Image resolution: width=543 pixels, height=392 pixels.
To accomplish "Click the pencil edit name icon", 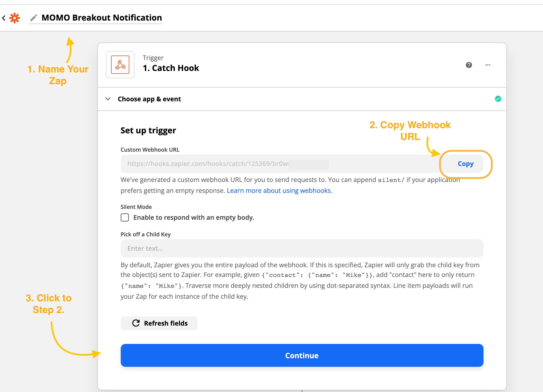I will (33, 18).
